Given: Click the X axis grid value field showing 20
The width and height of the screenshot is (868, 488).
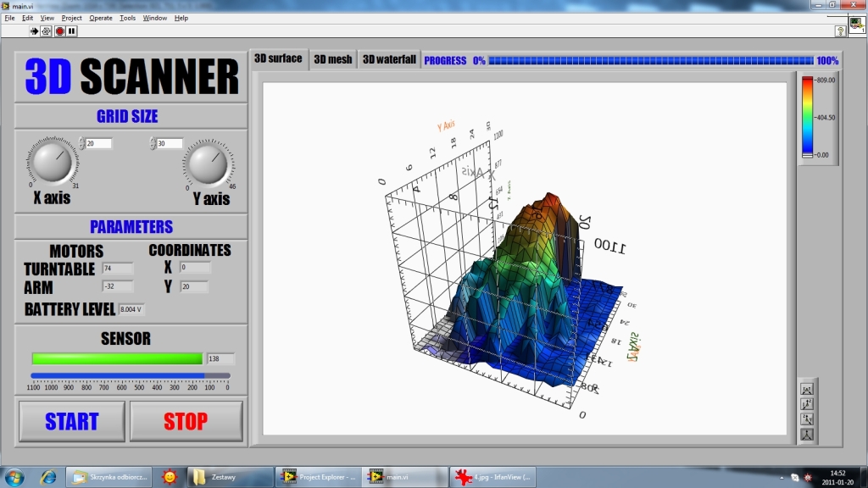Looking at the screenshot, I should click(98, 144).
